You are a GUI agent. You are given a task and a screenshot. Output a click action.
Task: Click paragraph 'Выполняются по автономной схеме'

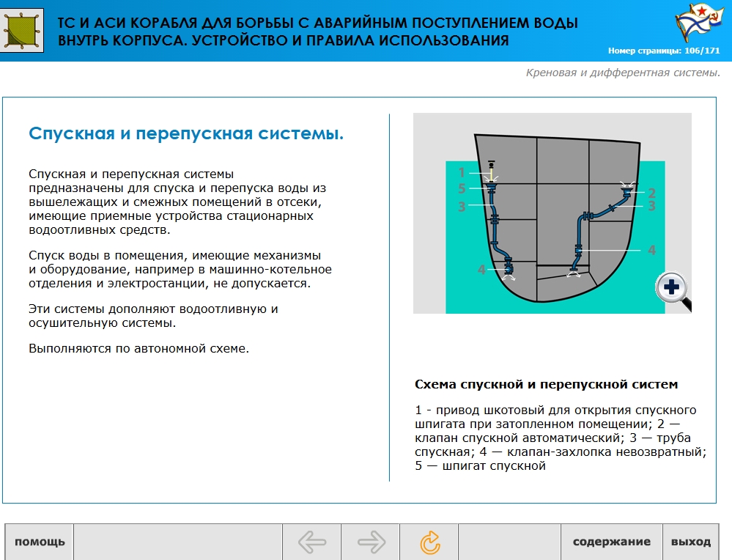[139, 348]
